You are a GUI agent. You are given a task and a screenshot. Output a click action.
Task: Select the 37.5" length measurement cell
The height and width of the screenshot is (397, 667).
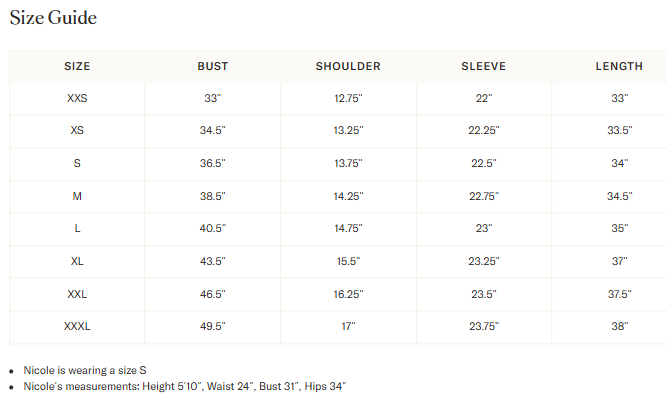coord(619,294)
